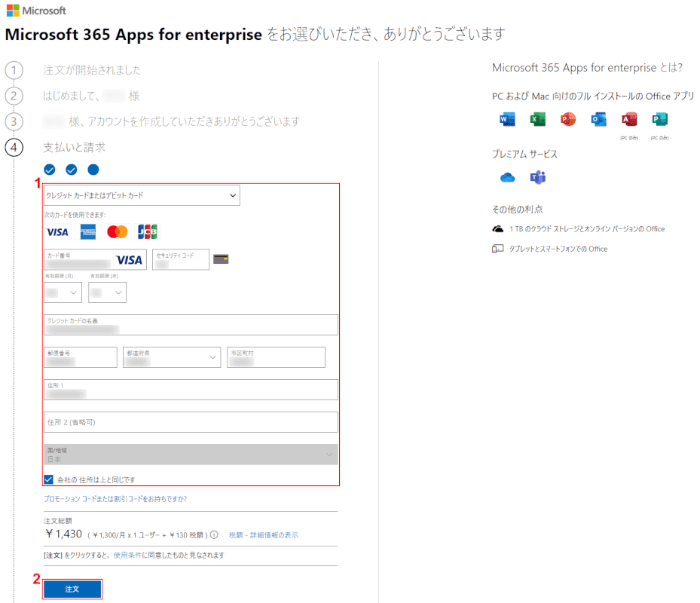Click the Word app icon
This screenshot has height=603, width=700.
[x=507, y=119]
